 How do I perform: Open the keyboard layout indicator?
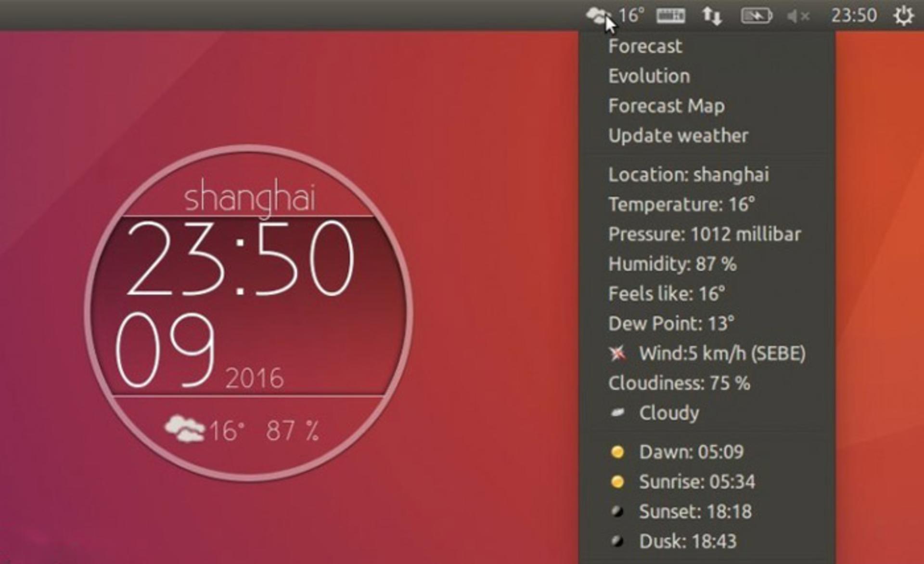pos(671,15)
